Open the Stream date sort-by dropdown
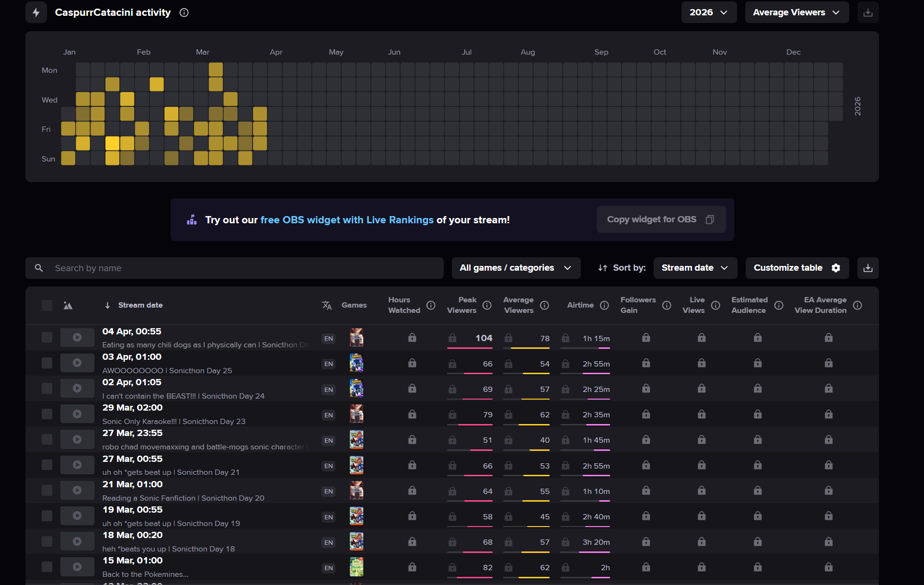The width and height of the screenshot is (924, 585). click(694, 268)
